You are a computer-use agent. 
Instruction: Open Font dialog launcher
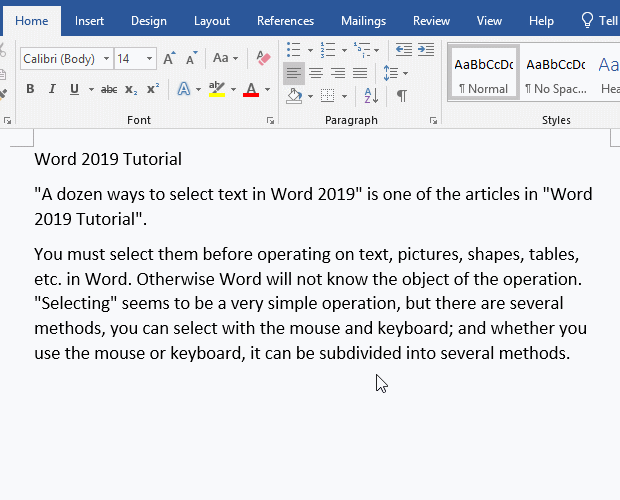(x=270, y=121)
